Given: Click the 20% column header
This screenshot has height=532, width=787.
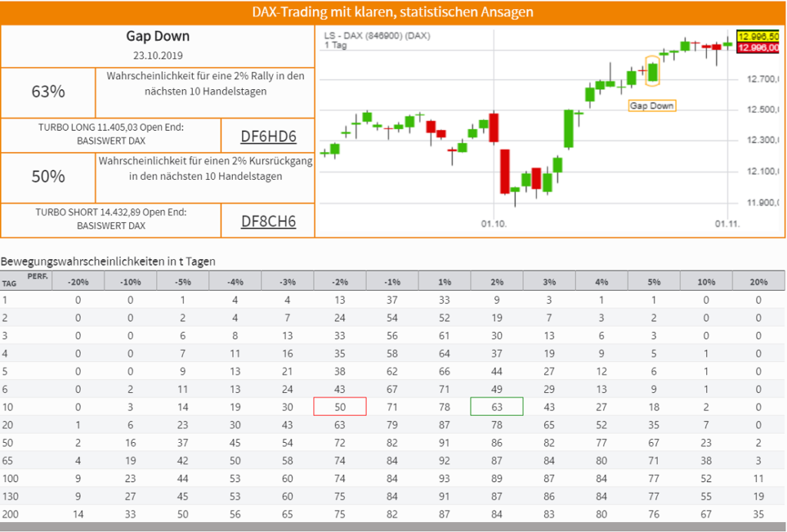Looking at the screenshot, I should pos(759,282).
